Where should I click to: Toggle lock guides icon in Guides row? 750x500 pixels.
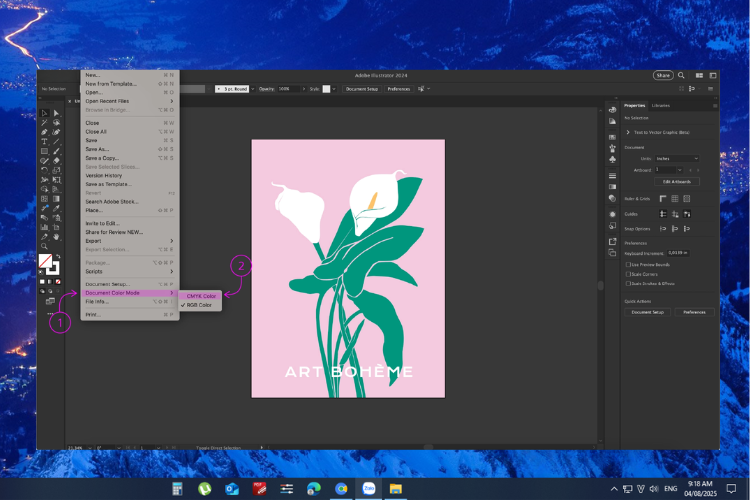[x=675, y=214]
